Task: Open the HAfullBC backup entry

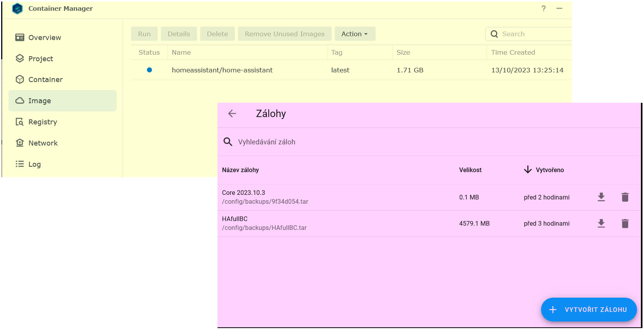Action: coord(234,219)
